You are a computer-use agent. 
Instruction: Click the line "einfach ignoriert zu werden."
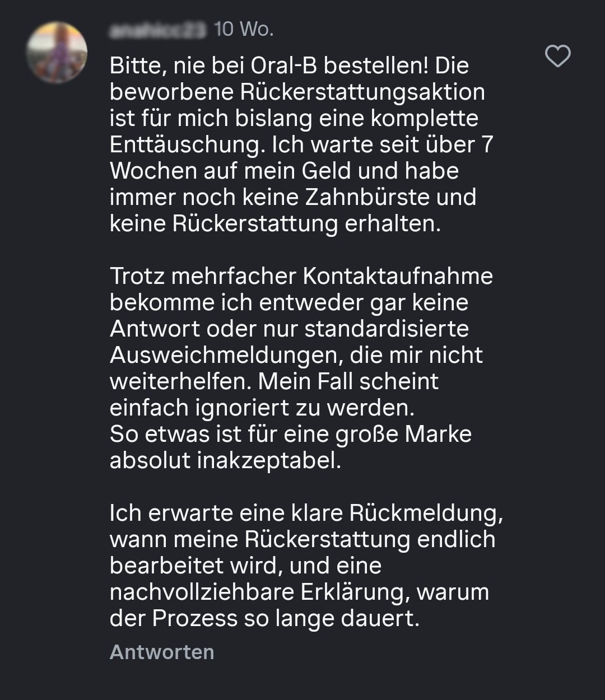coord(262,408)
